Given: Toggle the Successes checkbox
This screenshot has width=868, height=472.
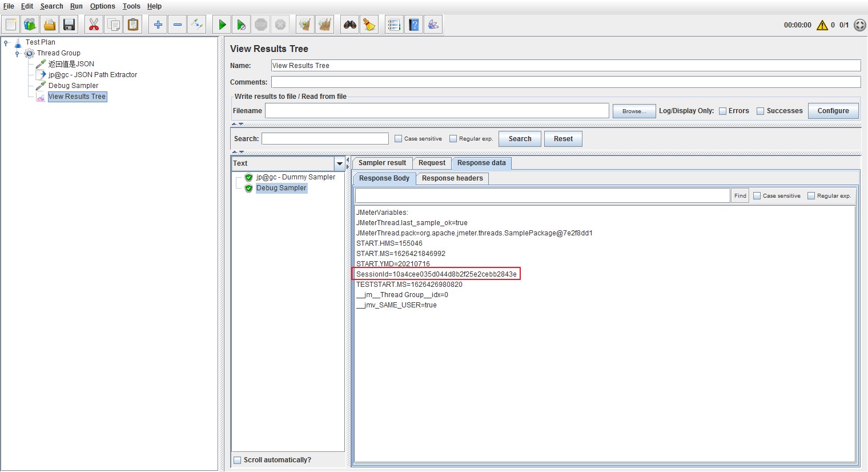Looking at the screenshot, I should tap(761, 111).
